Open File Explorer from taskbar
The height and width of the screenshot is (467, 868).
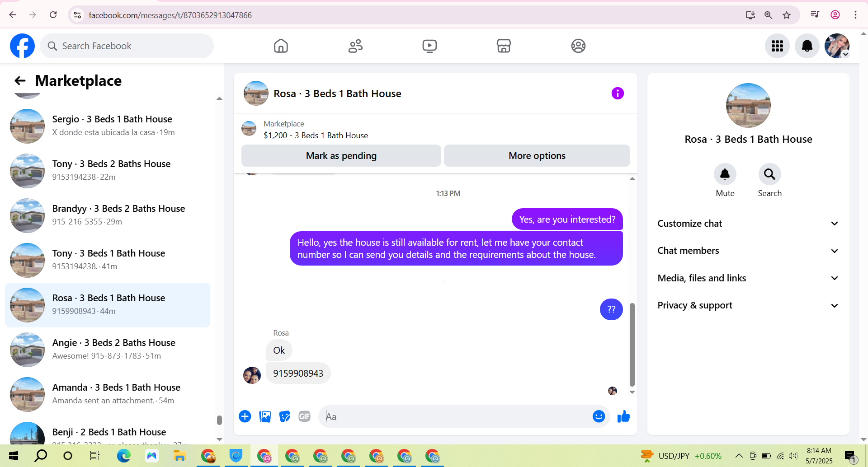(x=179, y=456)
